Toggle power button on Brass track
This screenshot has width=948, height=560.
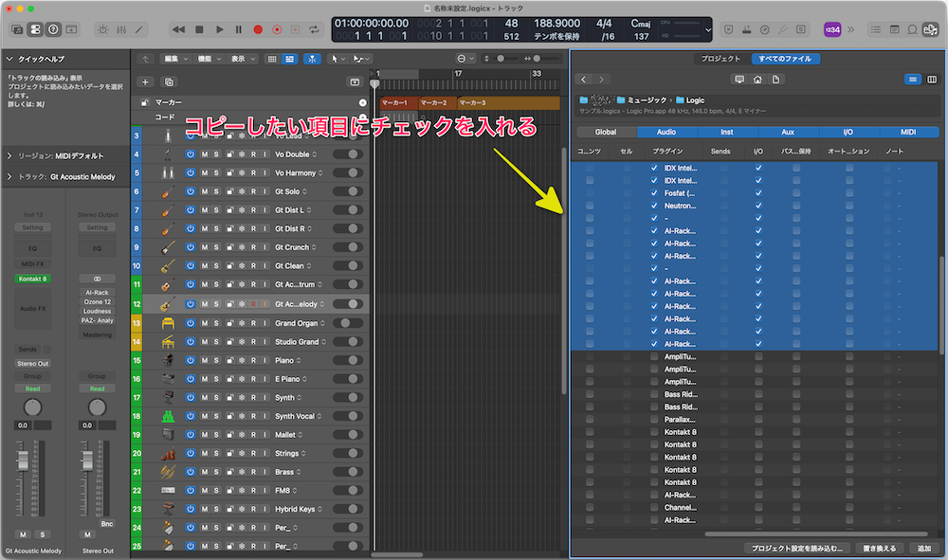[x=191, y=472]
